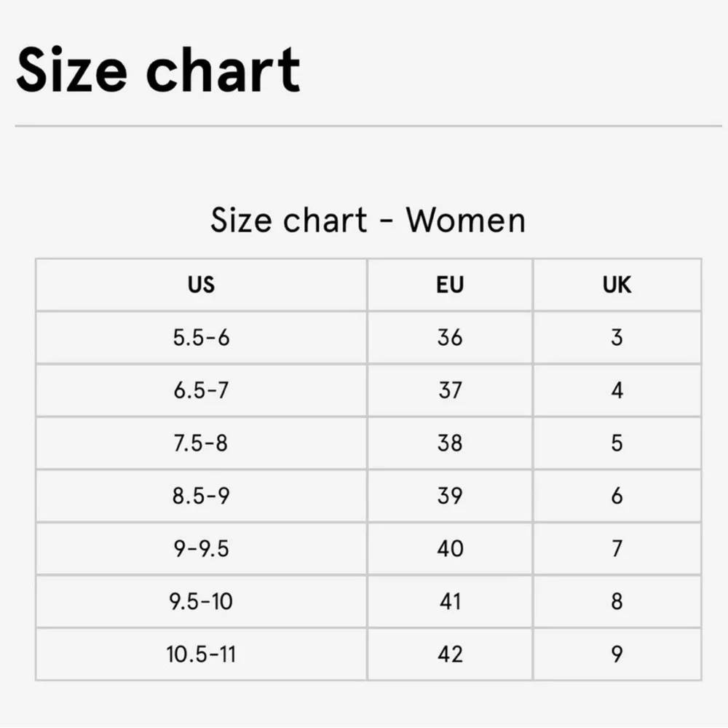
Task: Click the "Size chart - Women" subtitle
Action: click(x=368, y=220)
